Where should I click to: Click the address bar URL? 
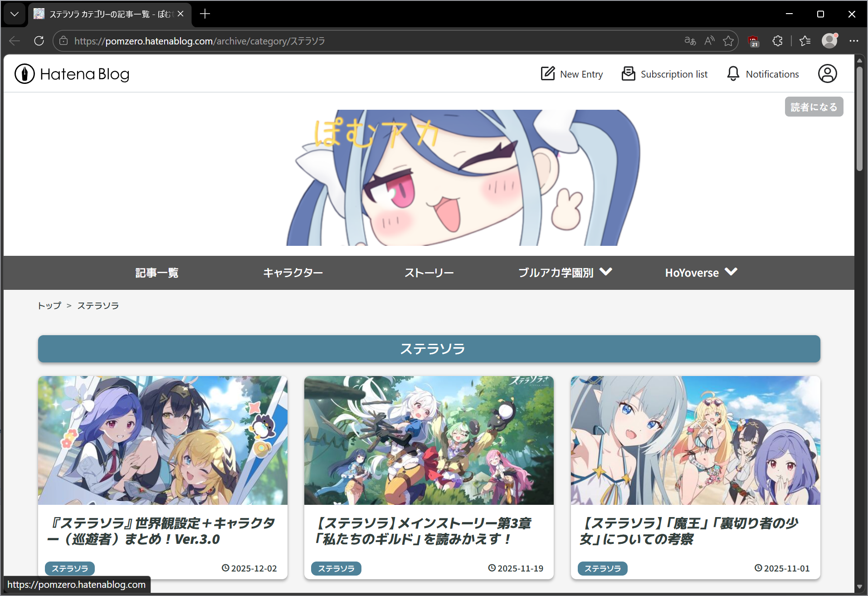click(x=200, y=41)
